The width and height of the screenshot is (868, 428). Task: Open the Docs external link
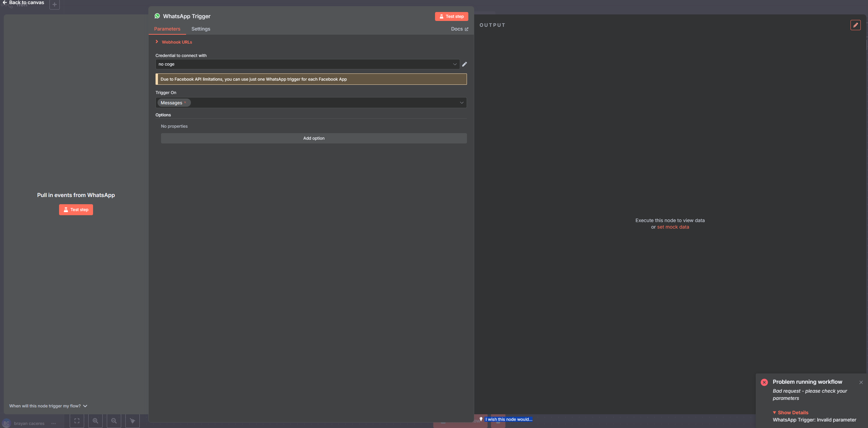tap(459, 29)
